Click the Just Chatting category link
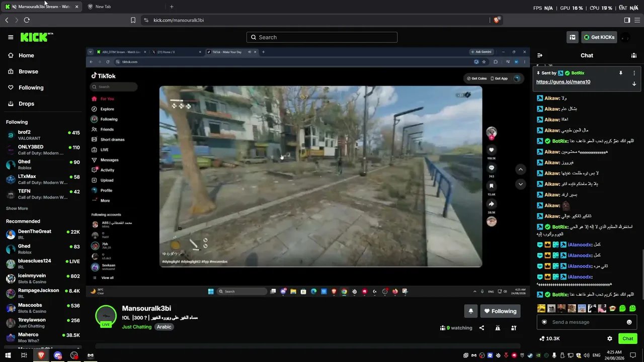644x362 pixels. click(137, 327)
